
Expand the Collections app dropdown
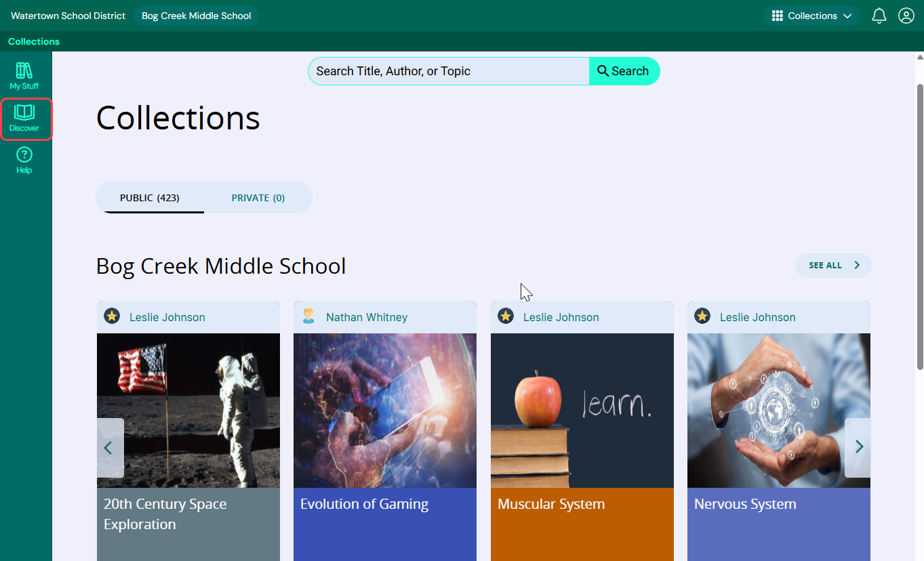811,16
